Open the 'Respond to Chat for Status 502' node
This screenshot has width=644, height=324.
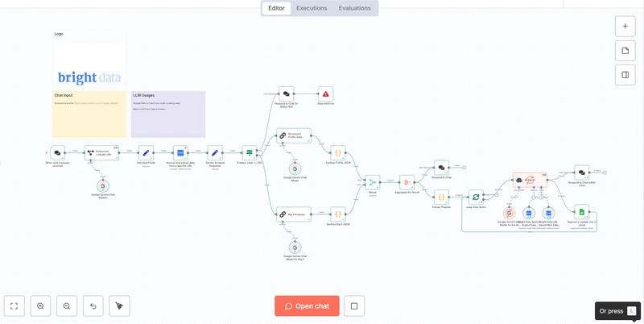[287, 93]
